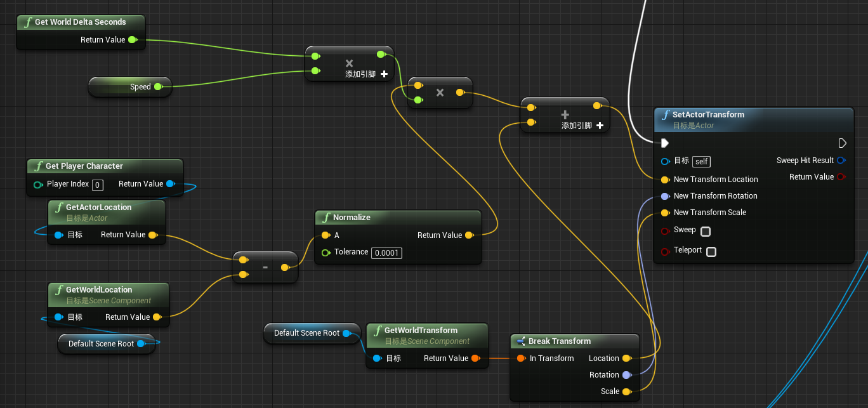Screen dimensions: 868x408
Task: Click the subtract node between location outputs
Action: pyautogui.click(x=265, y=267)
